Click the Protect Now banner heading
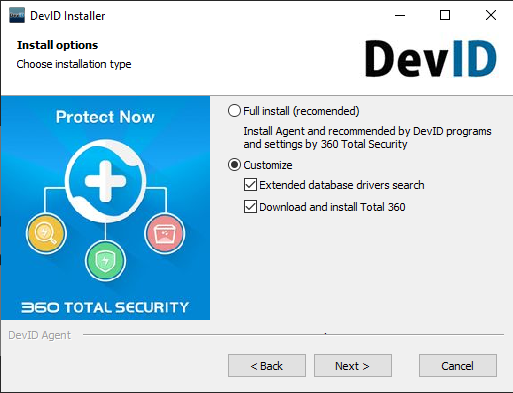Image resolution: width=513 pixels, height=393 pixels. pos(105,117)
